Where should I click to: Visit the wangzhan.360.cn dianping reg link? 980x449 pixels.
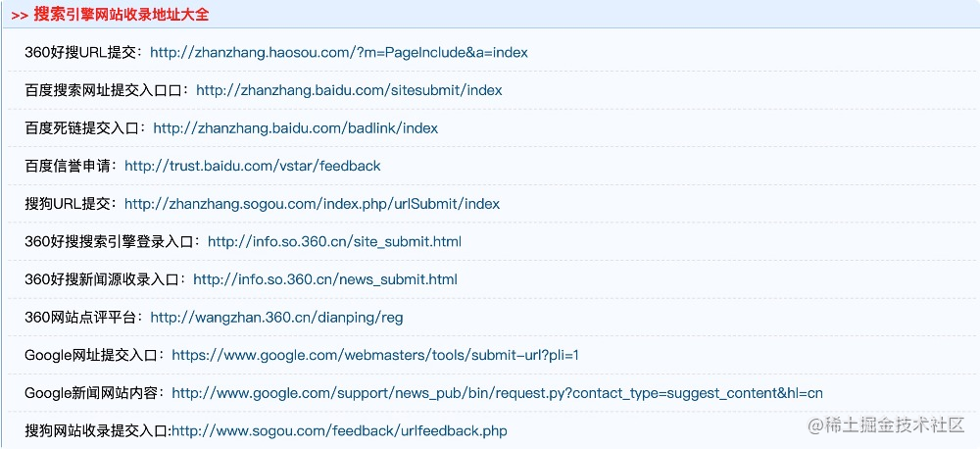pos(276,318)
